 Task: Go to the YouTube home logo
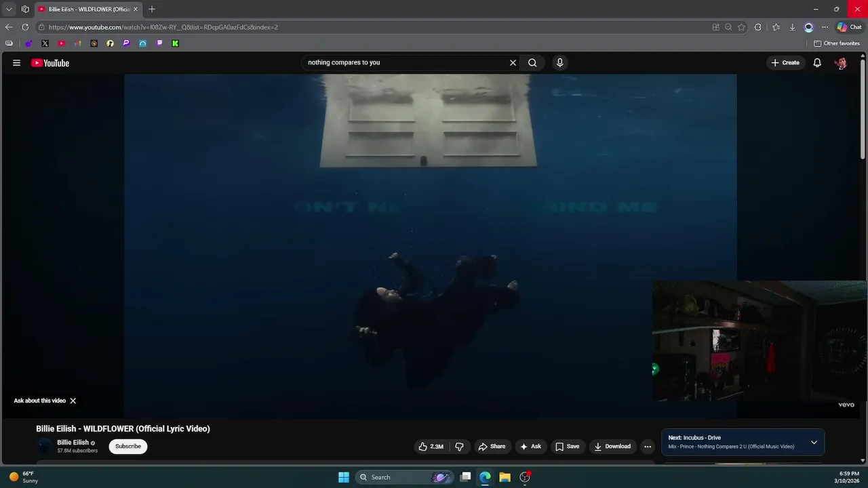pyautogui.click(x=50, y=63)
